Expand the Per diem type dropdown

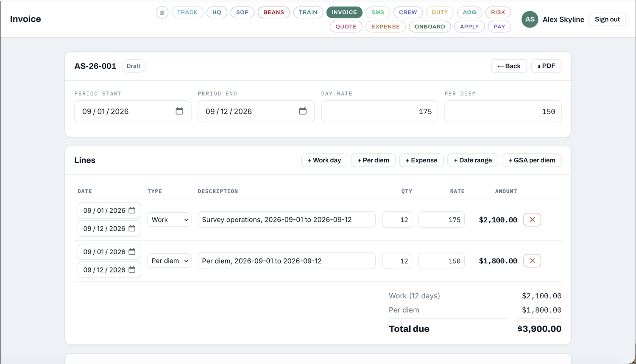pos(170,261)
